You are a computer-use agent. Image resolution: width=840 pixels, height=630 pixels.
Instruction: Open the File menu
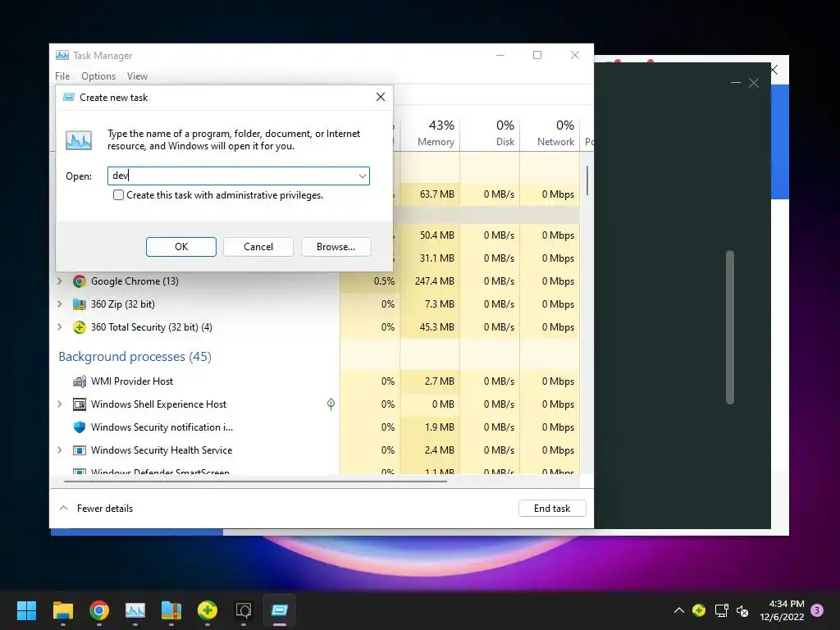coord(62,76)
